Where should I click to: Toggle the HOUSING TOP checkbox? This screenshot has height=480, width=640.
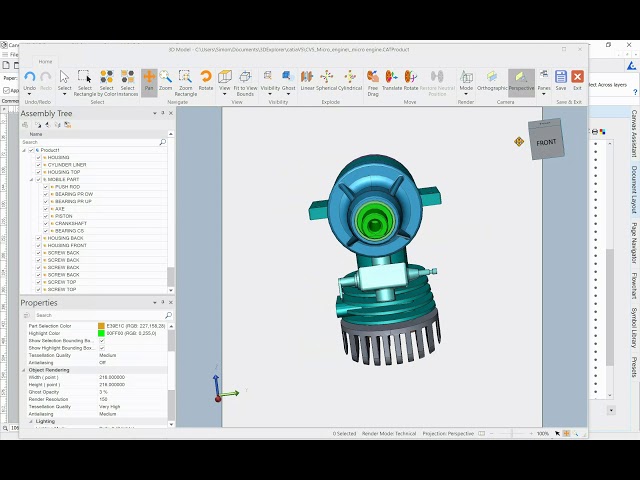pyautogui.click(x=38, y=172)
